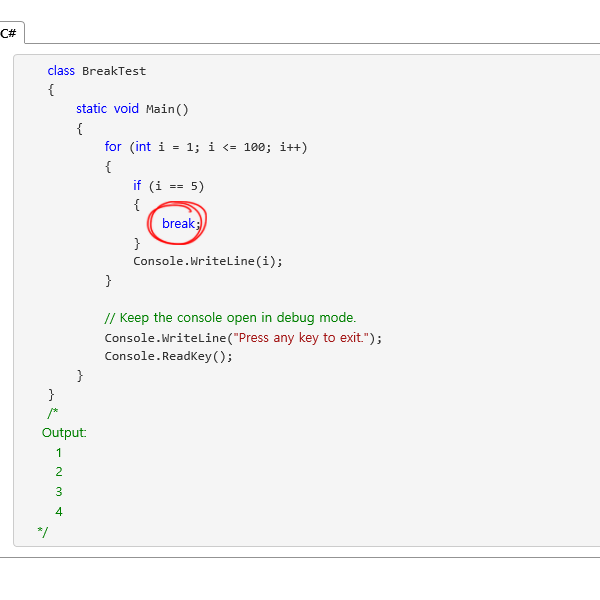Click output value 1 in comment
The height and width of the screenshot is (600, 600).
pos(59,453)
